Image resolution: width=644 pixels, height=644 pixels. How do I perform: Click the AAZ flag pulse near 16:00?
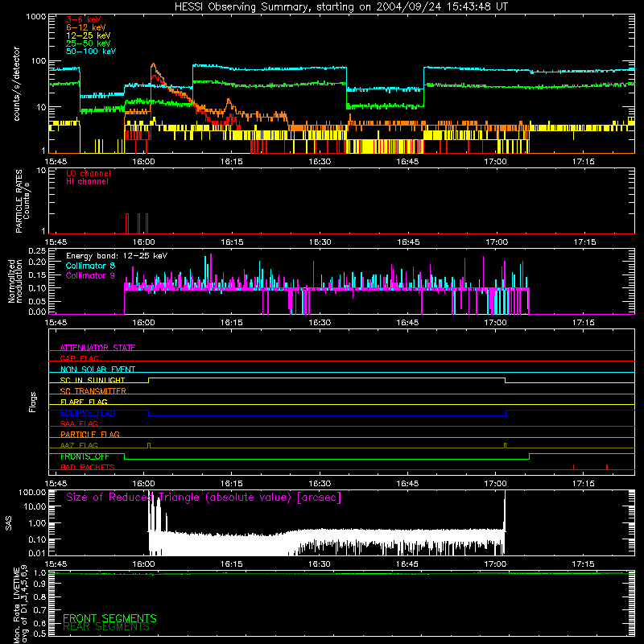pos(149,446)
